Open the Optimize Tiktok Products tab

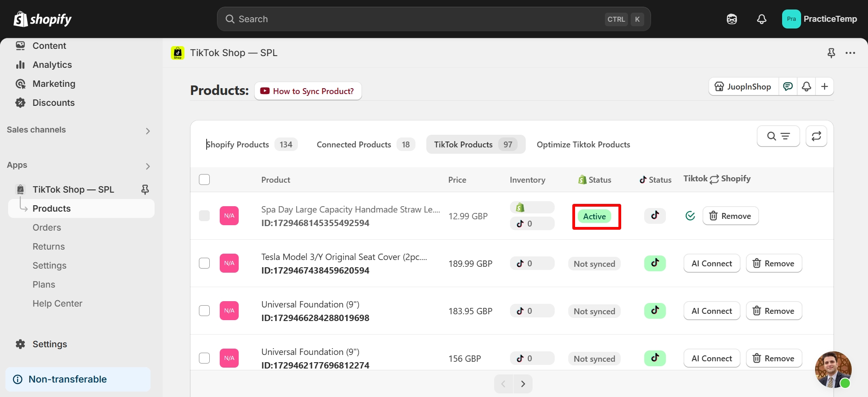point(583,145)
